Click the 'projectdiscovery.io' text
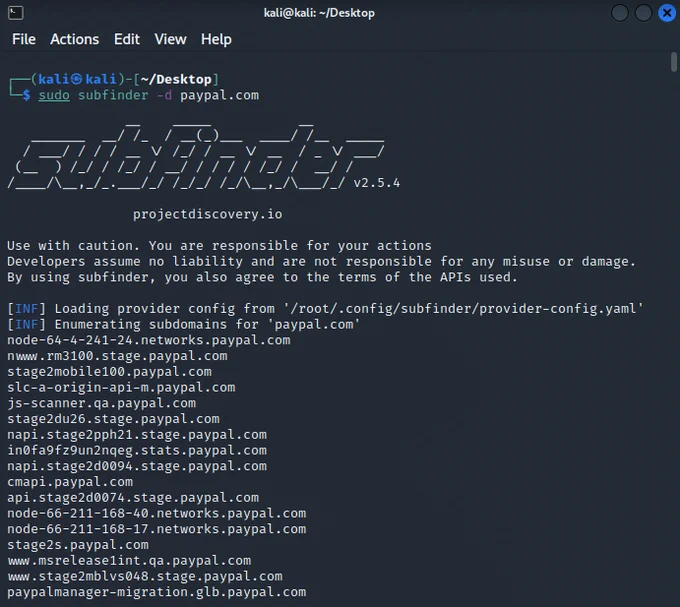 pos(208,214)
